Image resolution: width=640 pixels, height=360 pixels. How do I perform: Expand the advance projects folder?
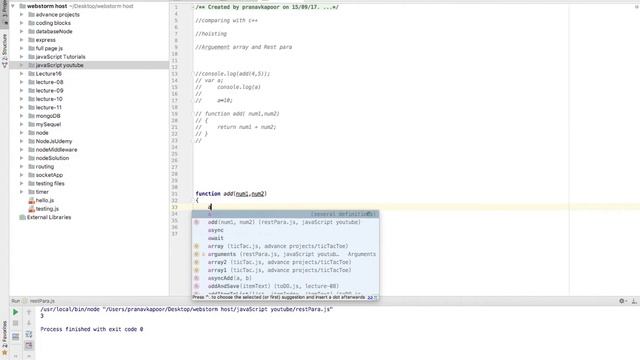[22, 15]
